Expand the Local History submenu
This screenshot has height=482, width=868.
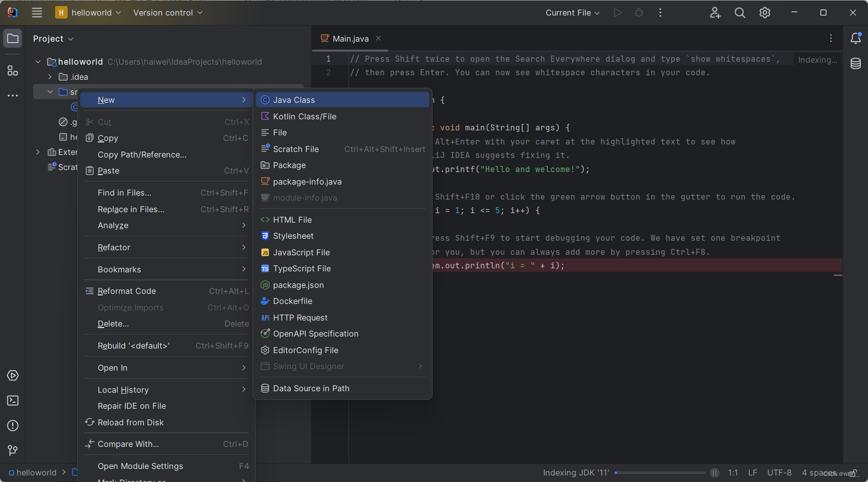(x=166, y=390)
